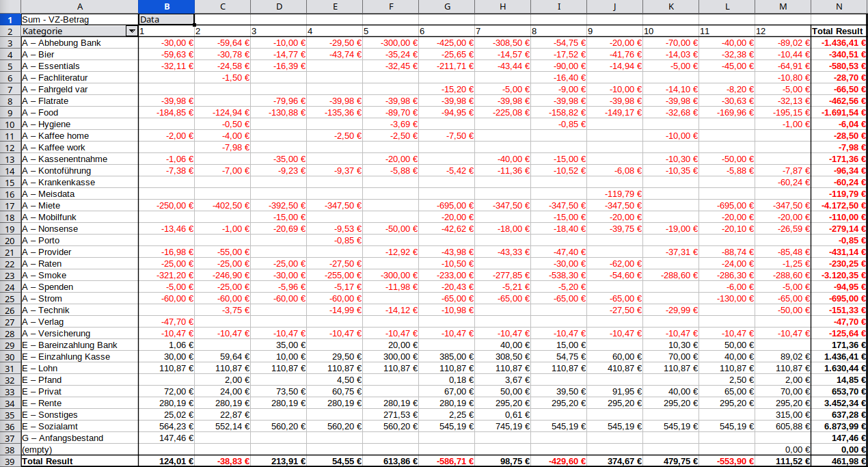Select the grand total cell 461,98 €
The width and height of the screenshot is (868, 467).
pos(839,462)
